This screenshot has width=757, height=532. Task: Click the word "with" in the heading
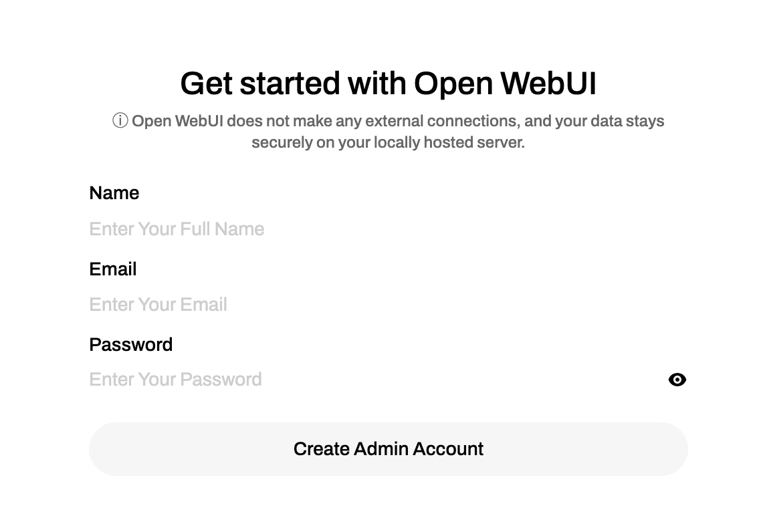[376, 84]
